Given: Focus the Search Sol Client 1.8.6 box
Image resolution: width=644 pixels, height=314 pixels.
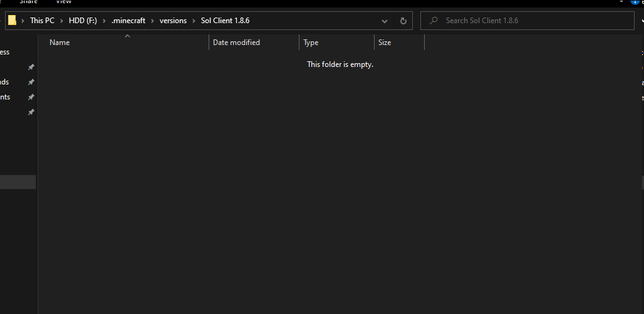Looking at the screenshot, I should click(527, 21).
